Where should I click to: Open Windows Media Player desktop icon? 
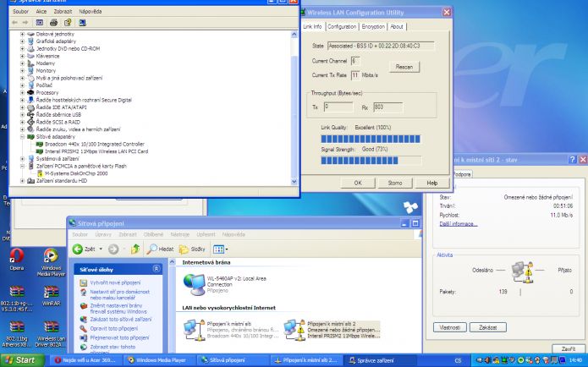pyautogui.click(x=51, y=262)
